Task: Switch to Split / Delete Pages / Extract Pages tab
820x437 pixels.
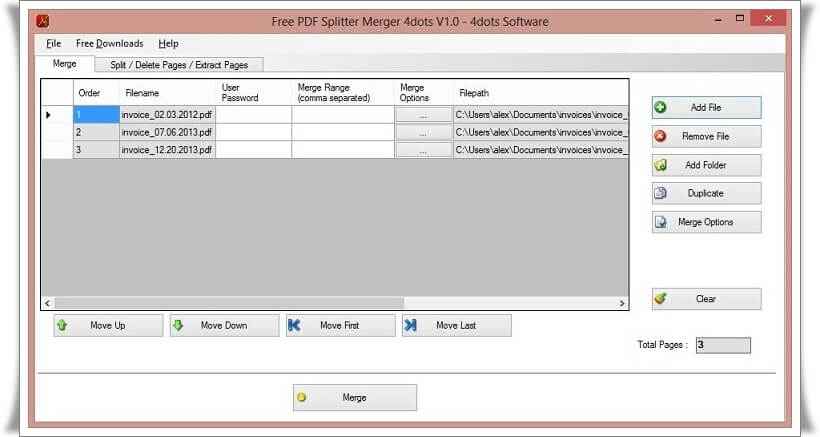Action: tap(179, 65)
